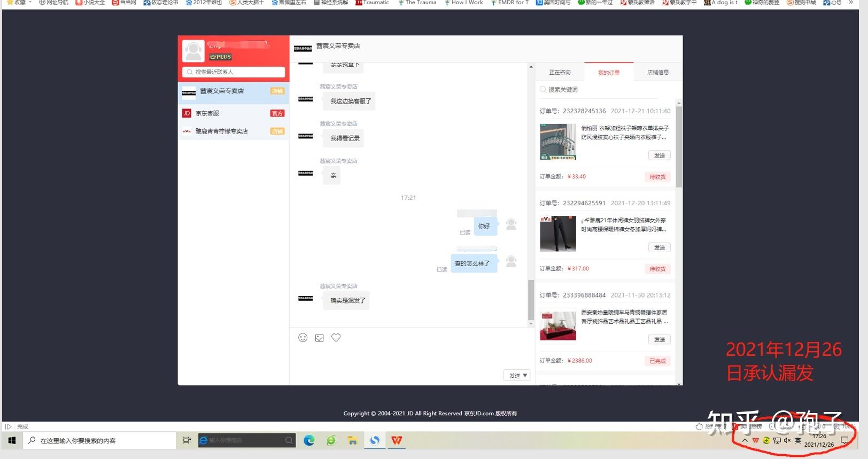Click the chat history scrollbar
This screenshot has width=868, height=459.
pyautogui.click(x=531, y=299)
